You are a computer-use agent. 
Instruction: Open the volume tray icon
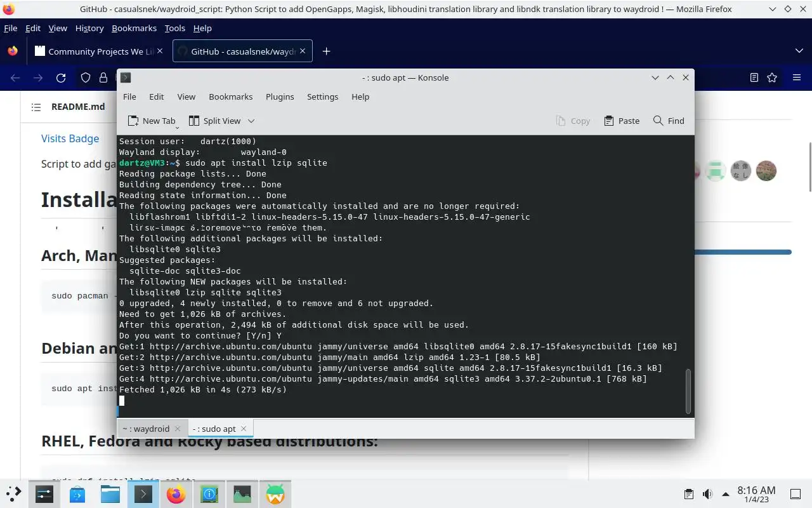pyautogui.click(x=707, y=494)
